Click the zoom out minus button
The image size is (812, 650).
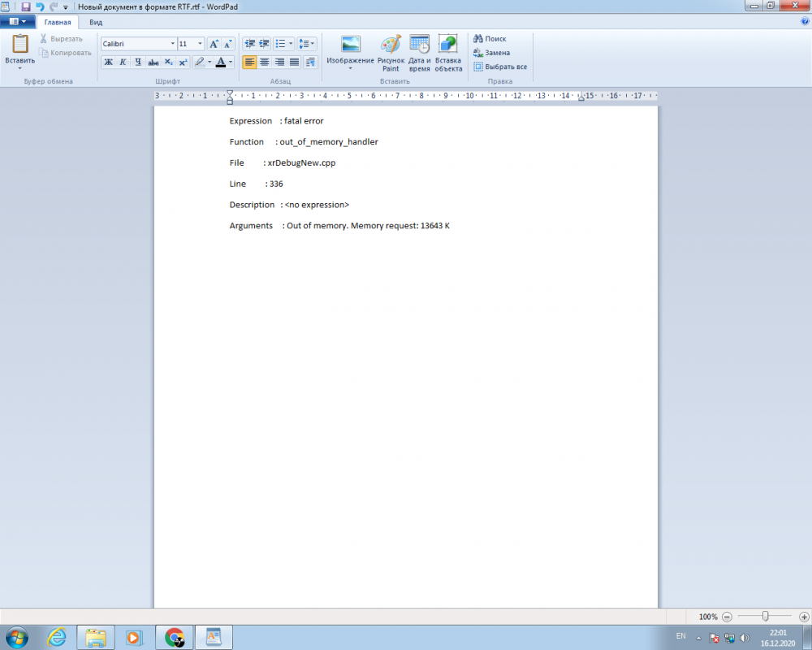tap(727, 617)
